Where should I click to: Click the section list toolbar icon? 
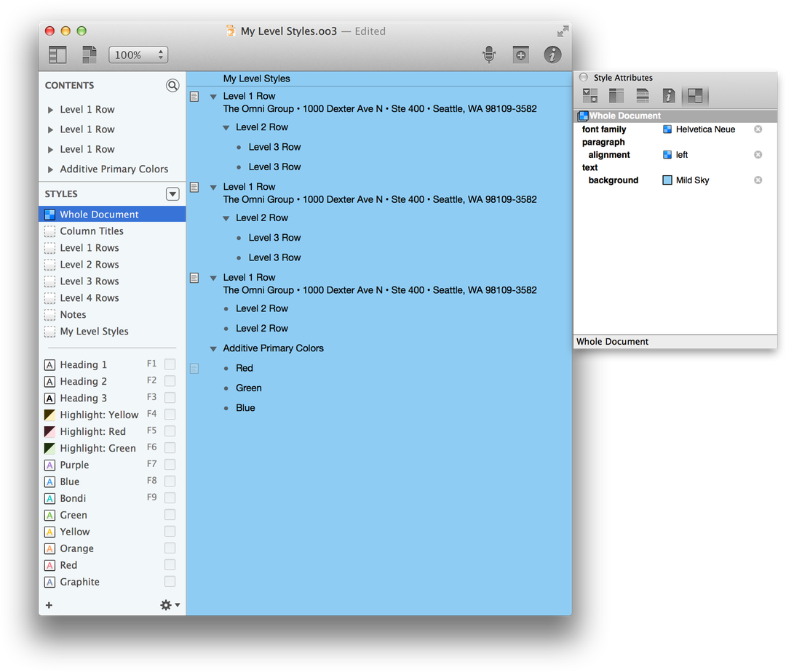(x=90, y=55)
